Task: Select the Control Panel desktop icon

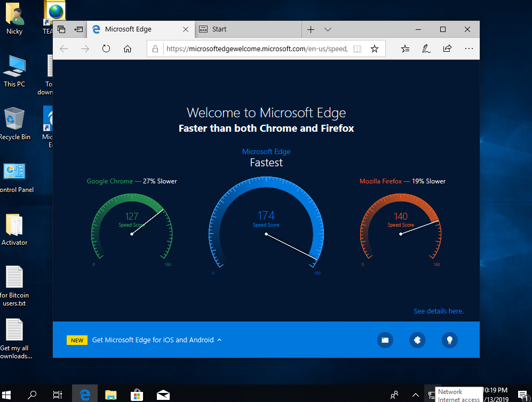Action: point(15,178)
